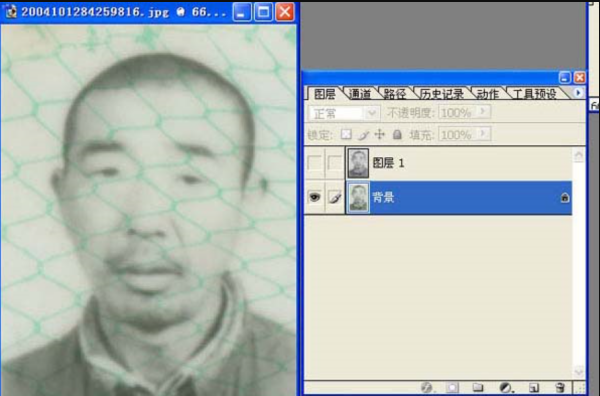600x396 pixels.
Task: Add a layer mask button
Action: coord(452,388)
